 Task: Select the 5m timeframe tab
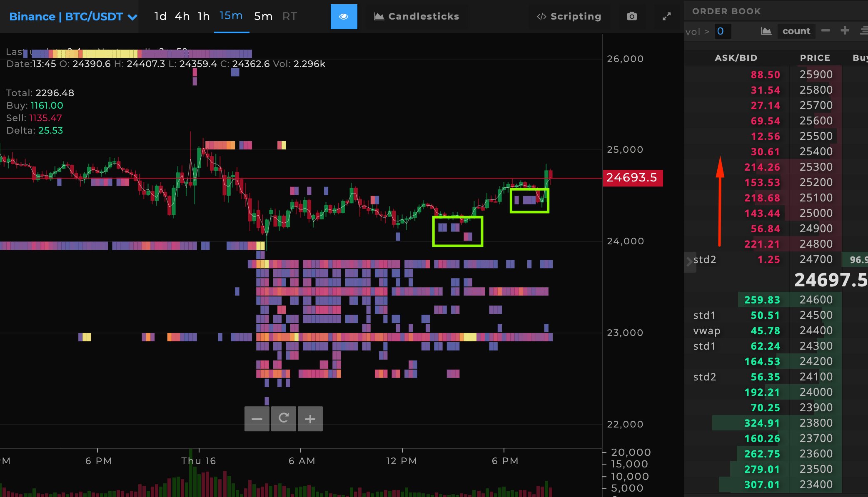[x=262, y=16]
